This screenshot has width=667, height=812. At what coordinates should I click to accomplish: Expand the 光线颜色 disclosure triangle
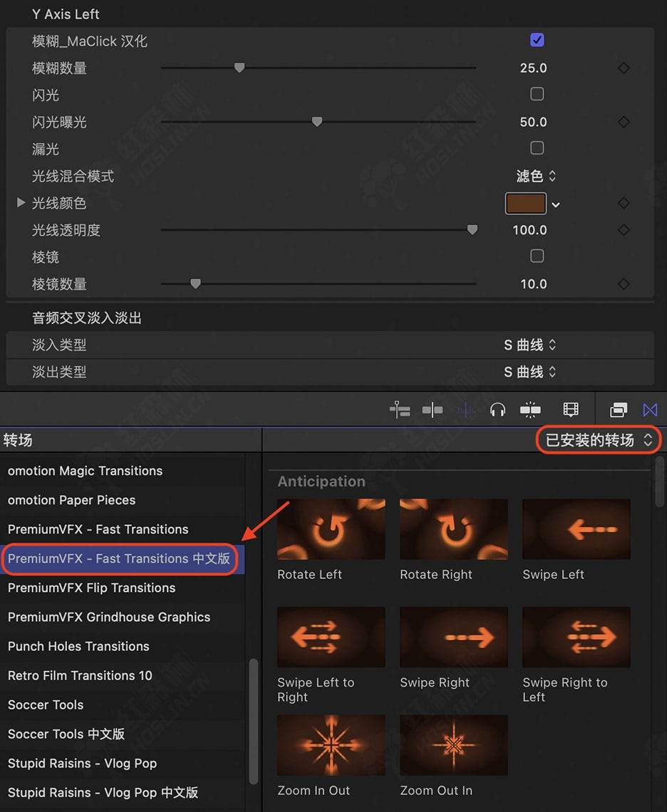(x=21, y=202)
